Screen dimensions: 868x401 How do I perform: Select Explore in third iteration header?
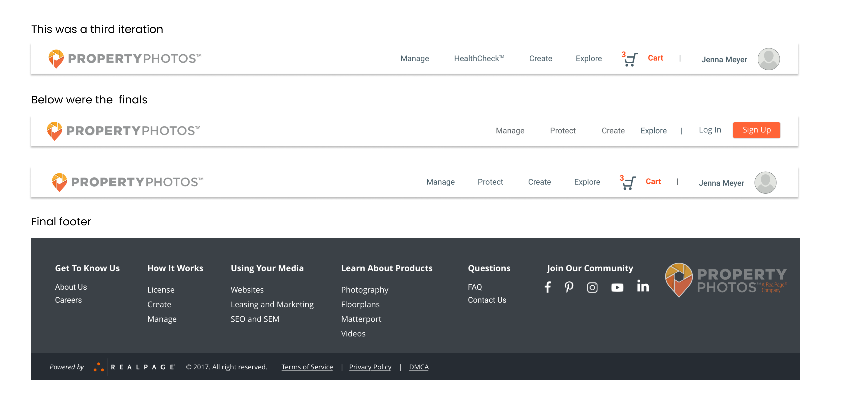[588, 58]
